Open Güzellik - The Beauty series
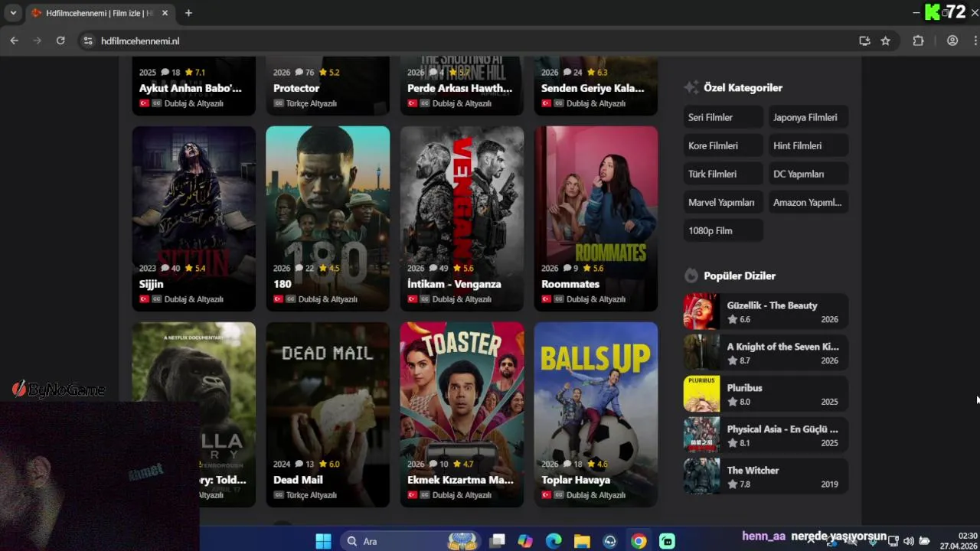Screen dimensions: 980x551 (766, 311)
